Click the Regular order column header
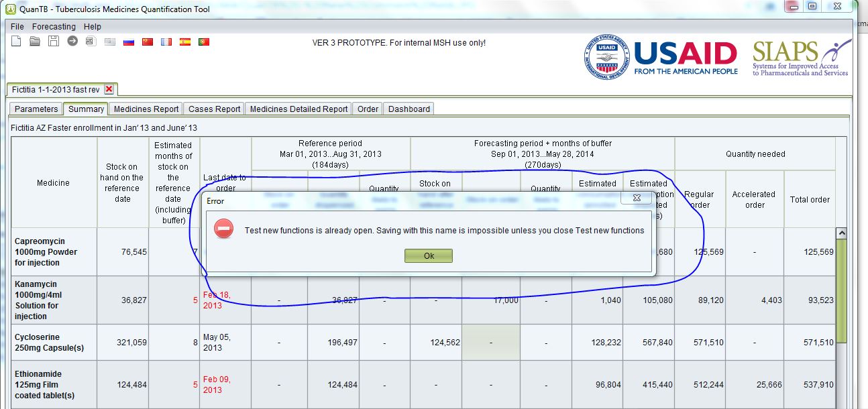Screen dimensions: 868x409 699,199
